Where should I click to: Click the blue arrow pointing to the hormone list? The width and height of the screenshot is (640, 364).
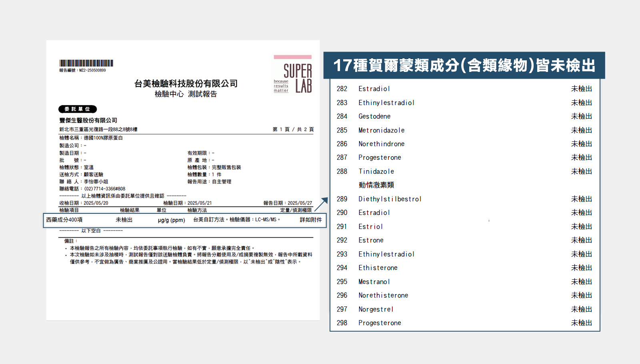tap(321, 204)
